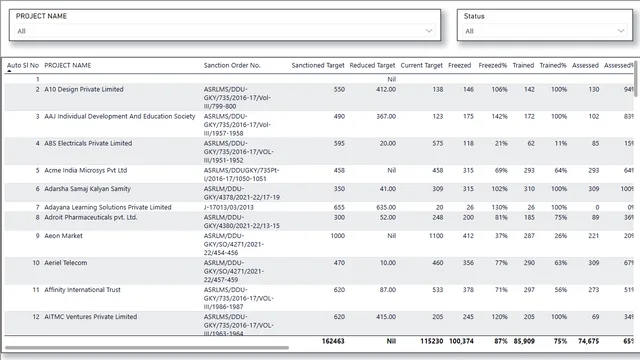Image resolution: width=640 pixels, height=360 pixels.
Task: Click Current Target value 1100
Action: point(436,236)
